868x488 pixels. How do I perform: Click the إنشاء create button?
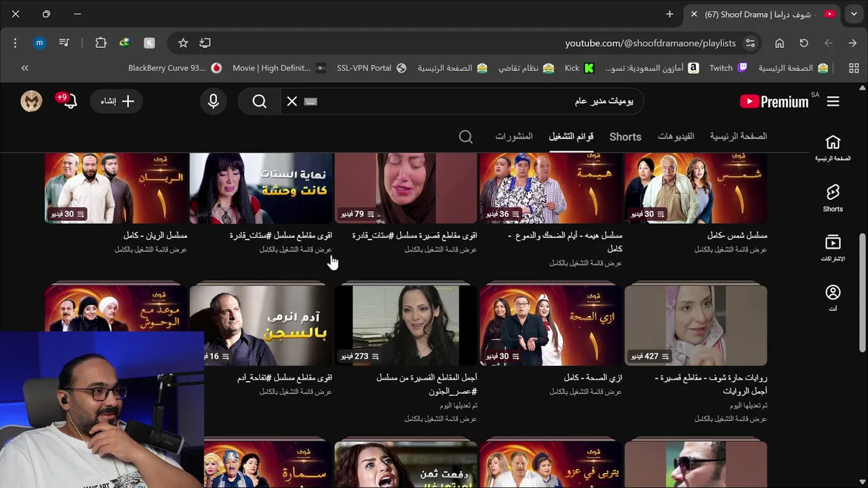point(117,101)
